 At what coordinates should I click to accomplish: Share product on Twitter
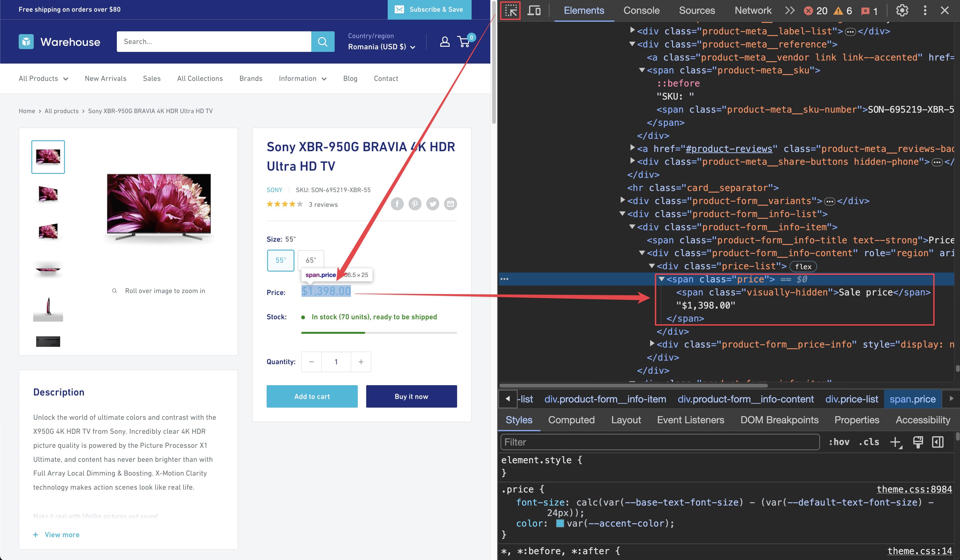(433, 204)
